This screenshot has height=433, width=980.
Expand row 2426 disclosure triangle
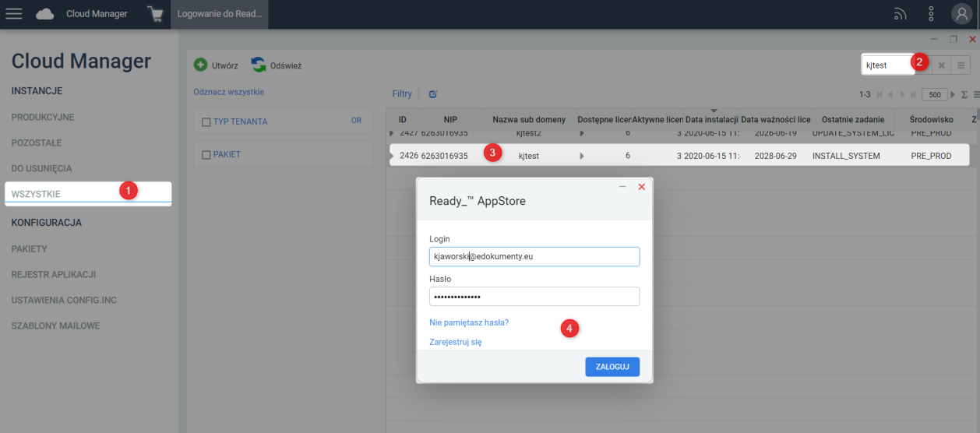coord(393,156)
